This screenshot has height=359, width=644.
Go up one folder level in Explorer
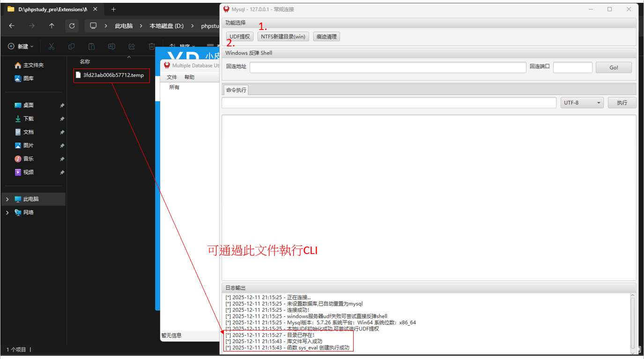pyautogui.click(x=52, y=26)
